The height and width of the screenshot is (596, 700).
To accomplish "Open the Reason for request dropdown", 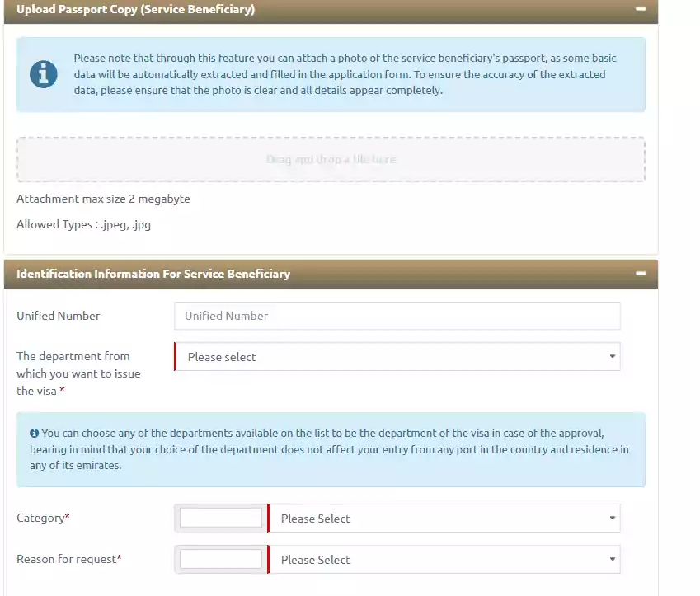I will click(x=445, y=559).
